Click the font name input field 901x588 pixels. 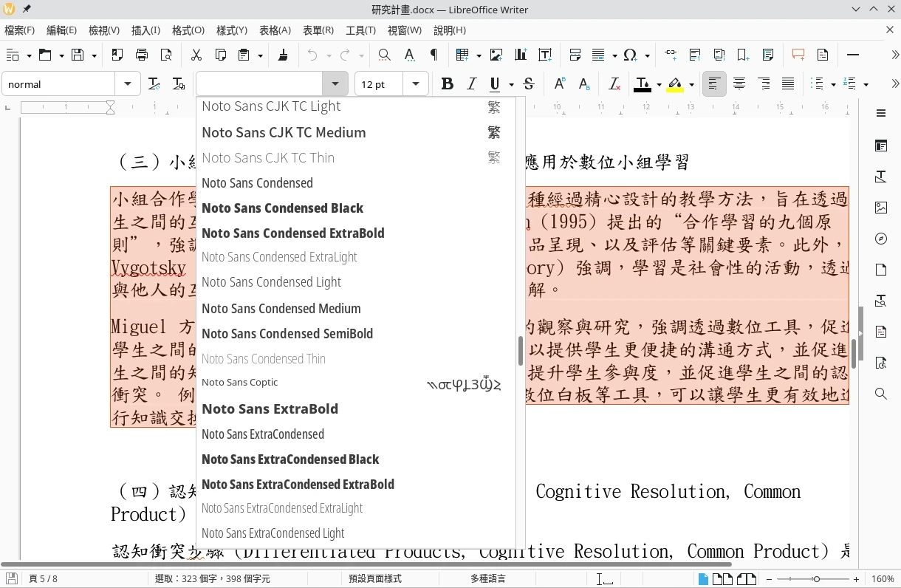[x=259, y=84]
